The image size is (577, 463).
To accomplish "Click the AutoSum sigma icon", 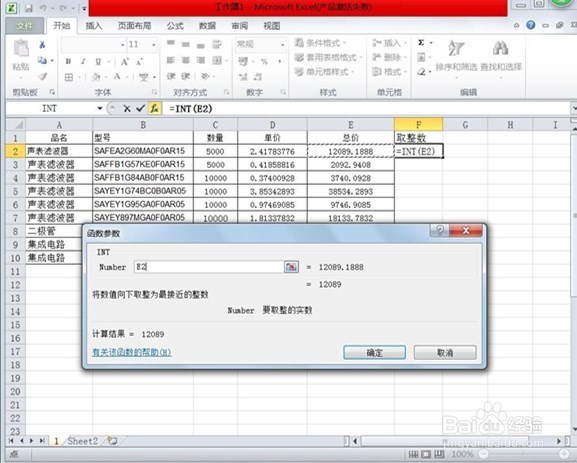I will [x=421, y=43].
